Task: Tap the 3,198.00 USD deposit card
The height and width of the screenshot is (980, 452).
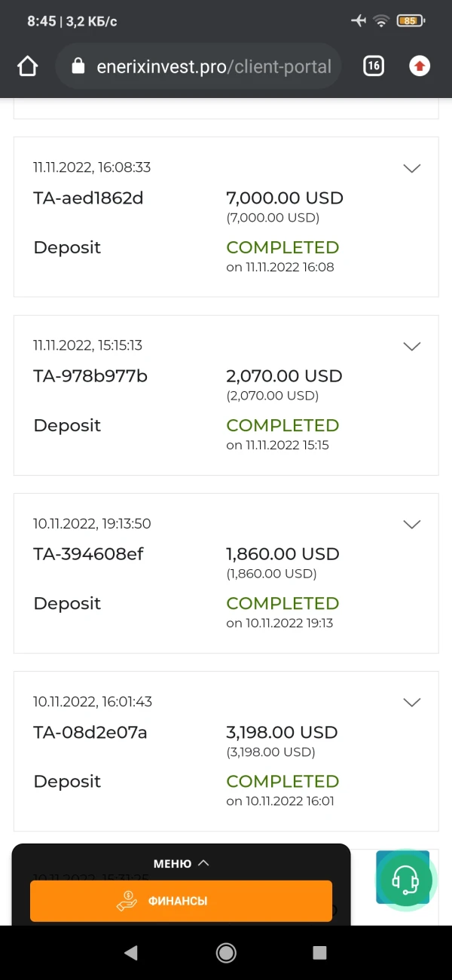Action: (226, 751)
